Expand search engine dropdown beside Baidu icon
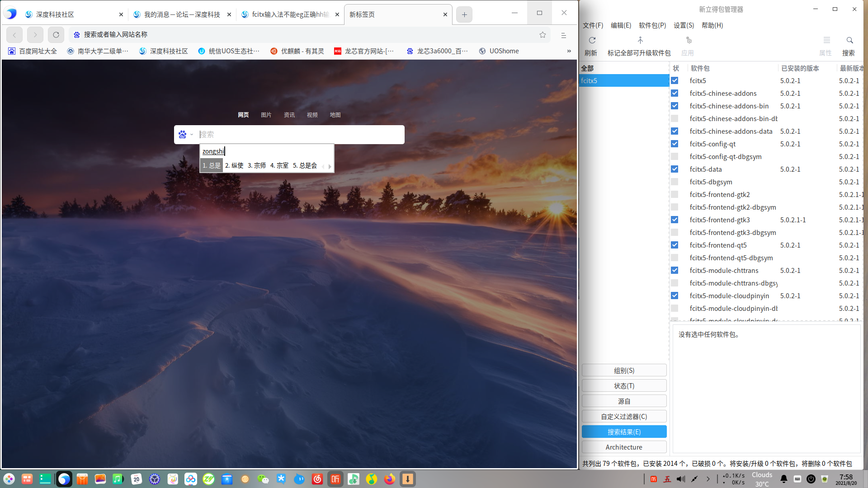Screen dimensions: 868x488 pos(192,135)
